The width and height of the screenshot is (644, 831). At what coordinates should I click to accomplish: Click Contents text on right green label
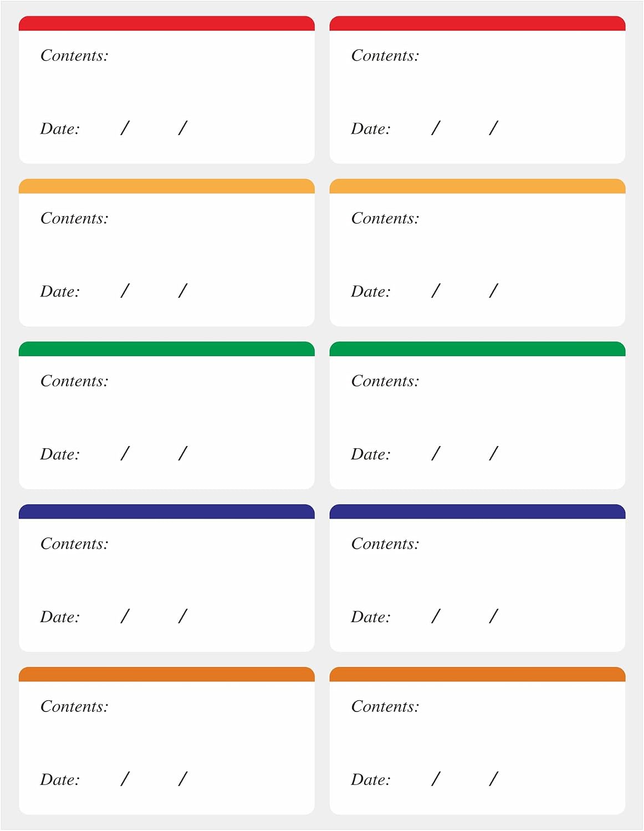click(x=385, y=381)
